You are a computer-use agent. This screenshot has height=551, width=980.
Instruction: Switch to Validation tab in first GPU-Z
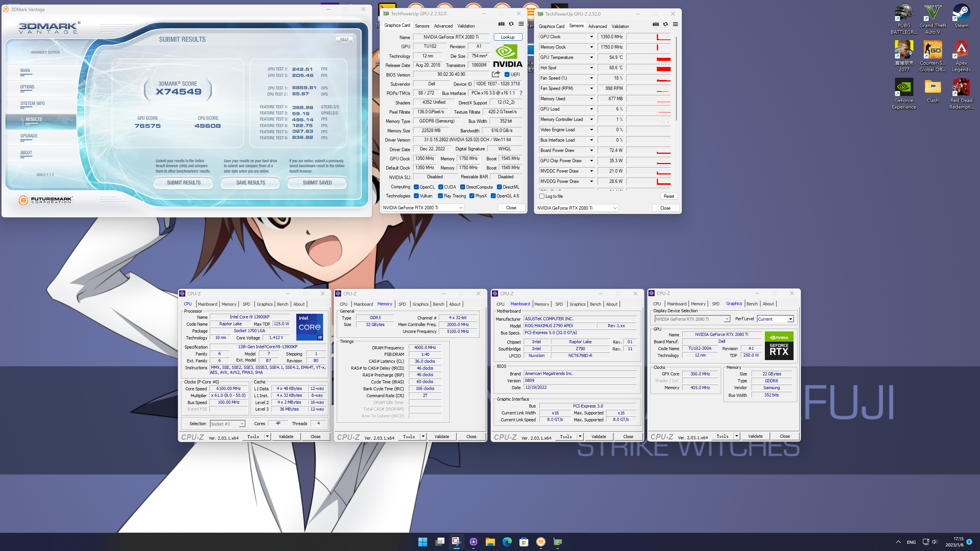click(466, 26)
